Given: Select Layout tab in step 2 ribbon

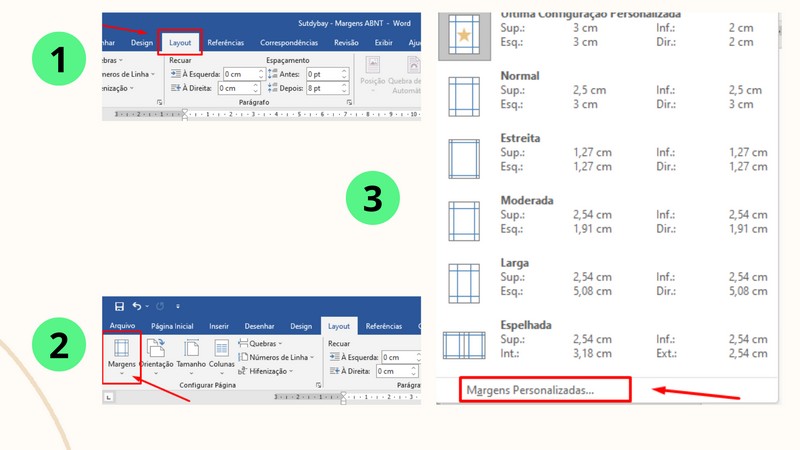Looking at the screenshot, I should [x=339, y=326].
